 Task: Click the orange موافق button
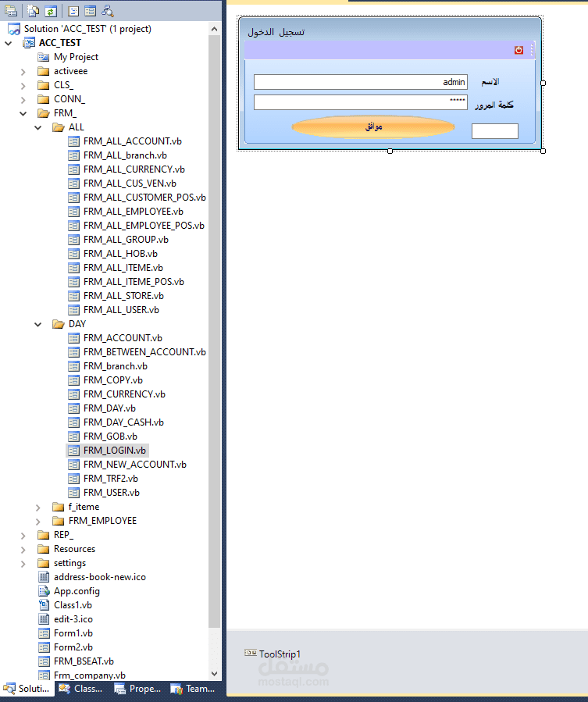(373, 127)
